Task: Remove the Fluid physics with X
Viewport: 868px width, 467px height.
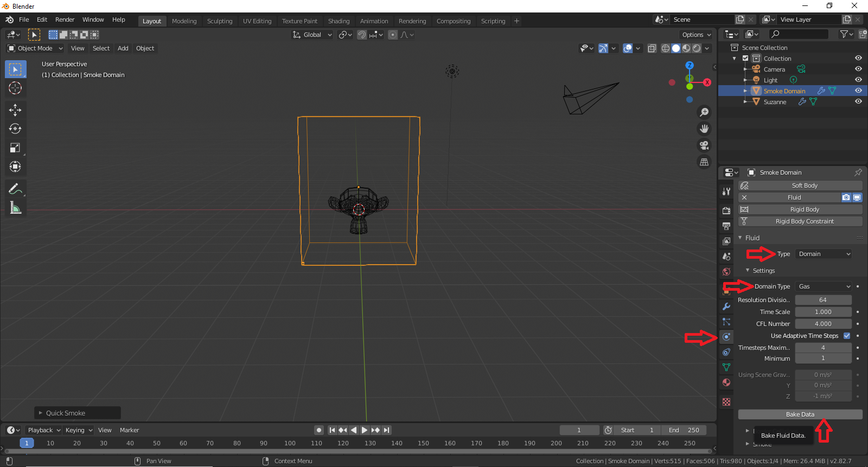Action: click(744, 197)
